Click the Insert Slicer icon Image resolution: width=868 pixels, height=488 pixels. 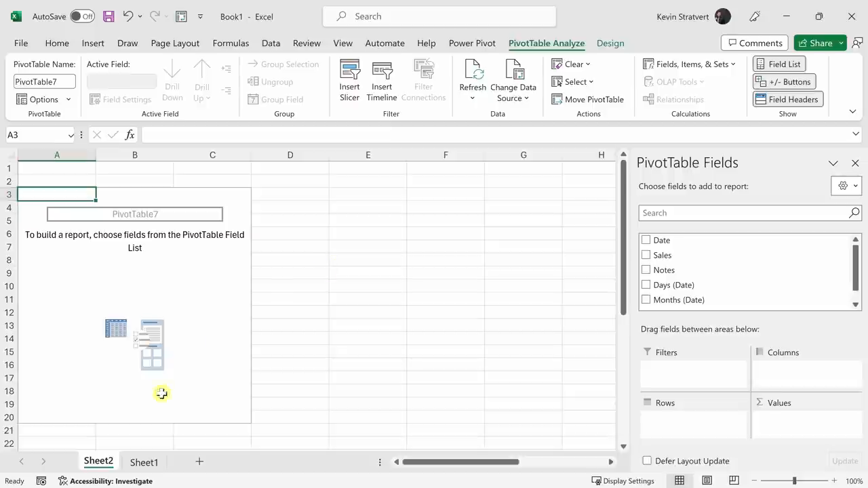(350, 81)
